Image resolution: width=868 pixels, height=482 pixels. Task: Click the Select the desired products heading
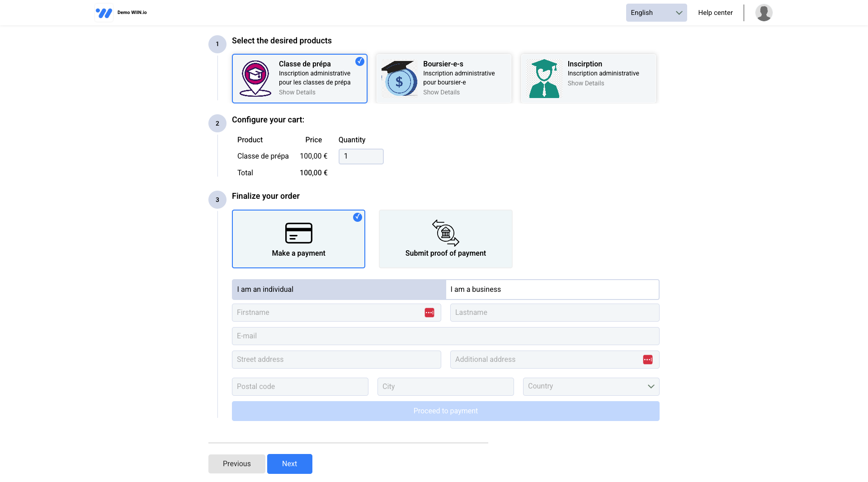pyautogui.click(x=282, y=41)
